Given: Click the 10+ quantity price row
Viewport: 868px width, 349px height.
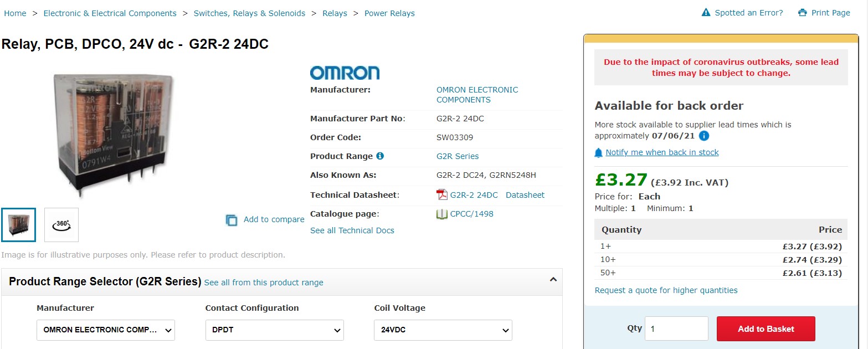Looking at the screenshot, I should tap(721, 260).
